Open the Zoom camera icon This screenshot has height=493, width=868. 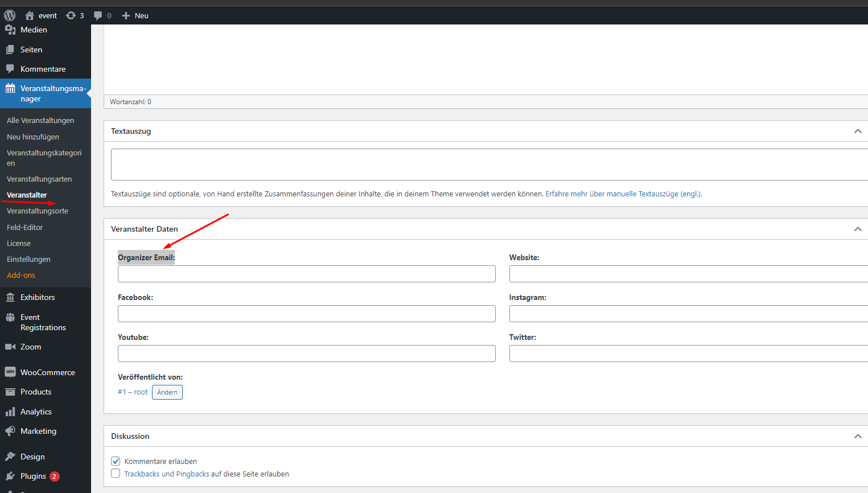(10, 346)
